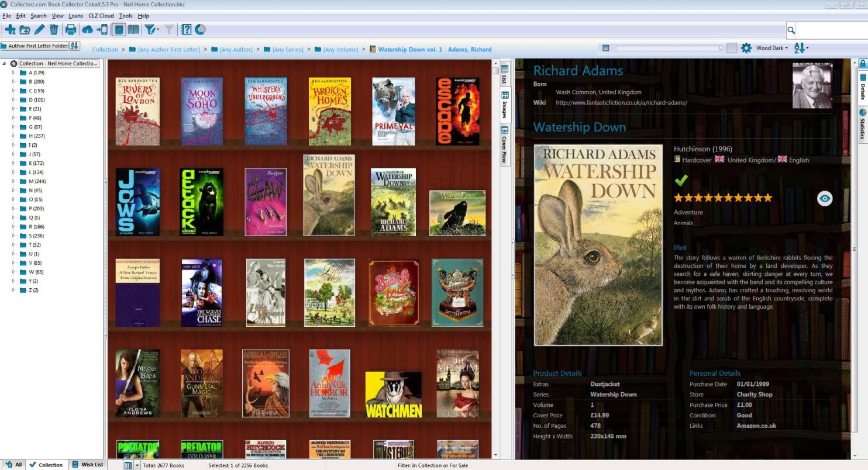Open the View menu
This screenshot has width=868, height=470.
coord(57,16)
